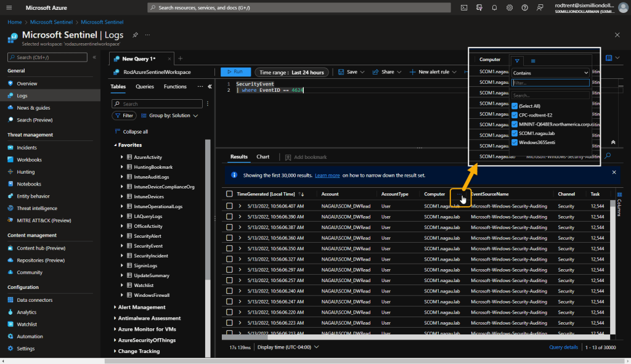Open the query explorer book icon
The image size is (631, 364).
click(x=609, y=58)
